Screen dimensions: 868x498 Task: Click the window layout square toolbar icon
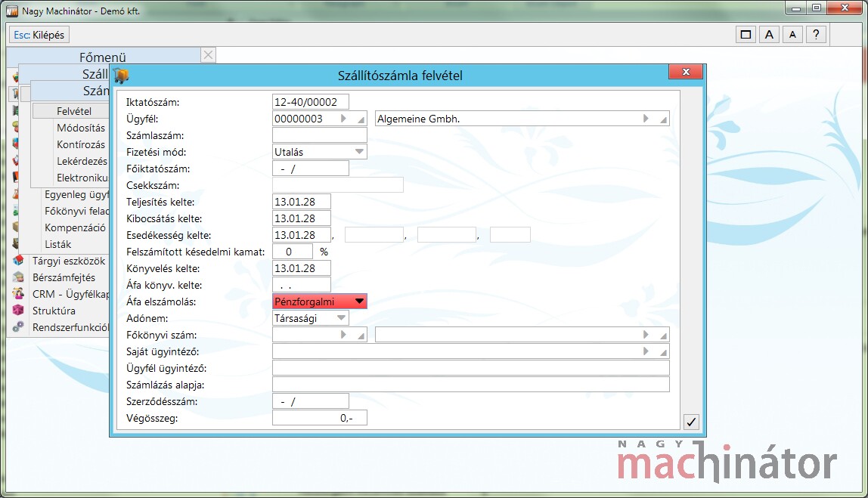click(746, 35)
